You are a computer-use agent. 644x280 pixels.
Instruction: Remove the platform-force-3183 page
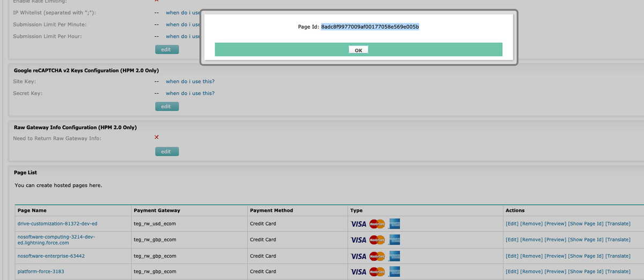click(x=532, y=272)
